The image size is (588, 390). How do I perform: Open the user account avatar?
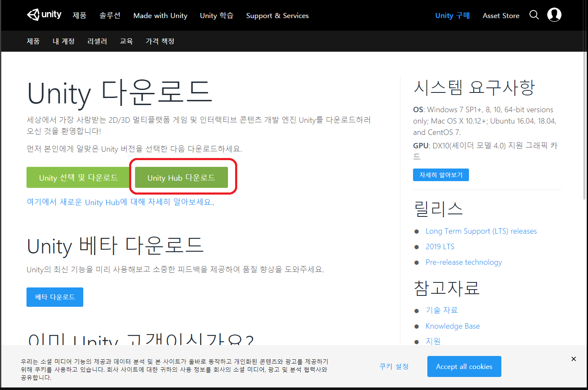point(554,15)
